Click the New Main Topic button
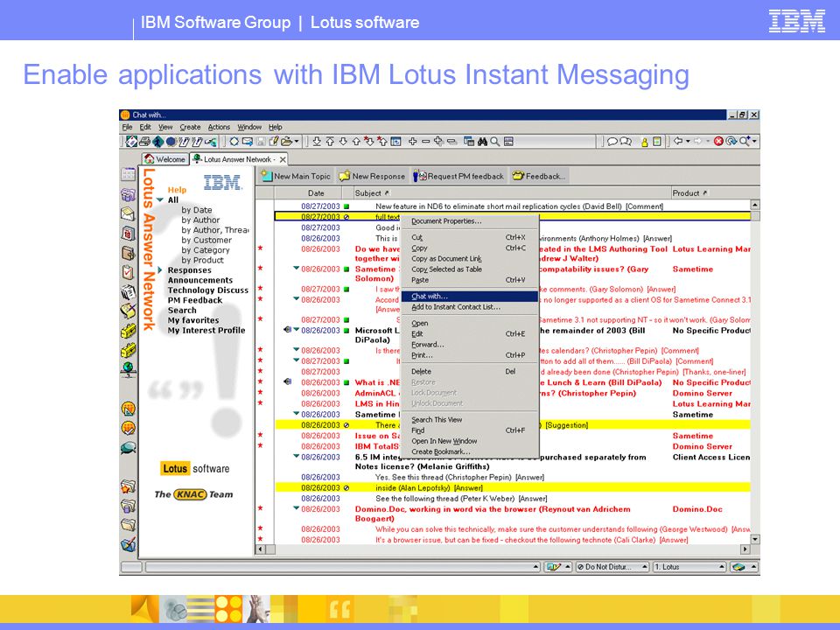This screenshot has width=840, height=630. pyautogui.click(x=296, y=176)
